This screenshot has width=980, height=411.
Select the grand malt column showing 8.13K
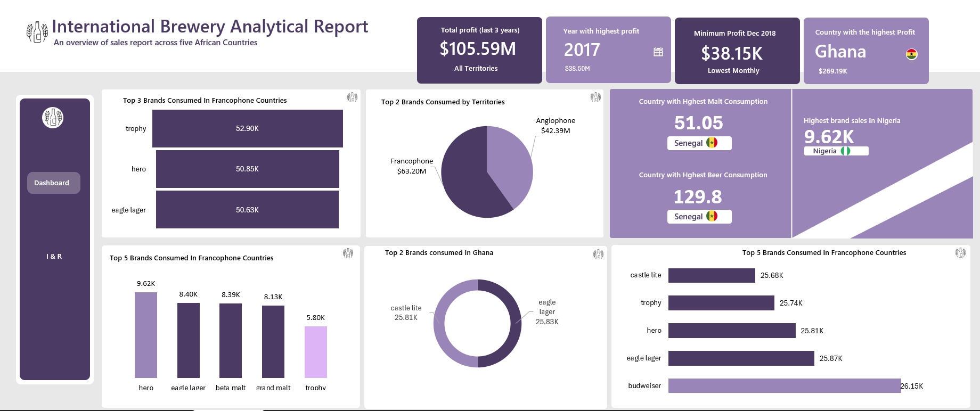[273, 342]
